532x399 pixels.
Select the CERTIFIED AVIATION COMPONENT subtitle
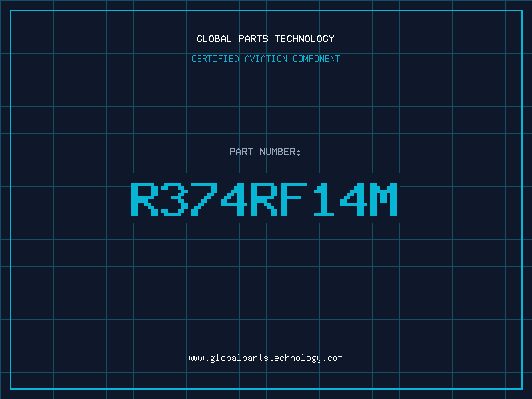(265, 59)
